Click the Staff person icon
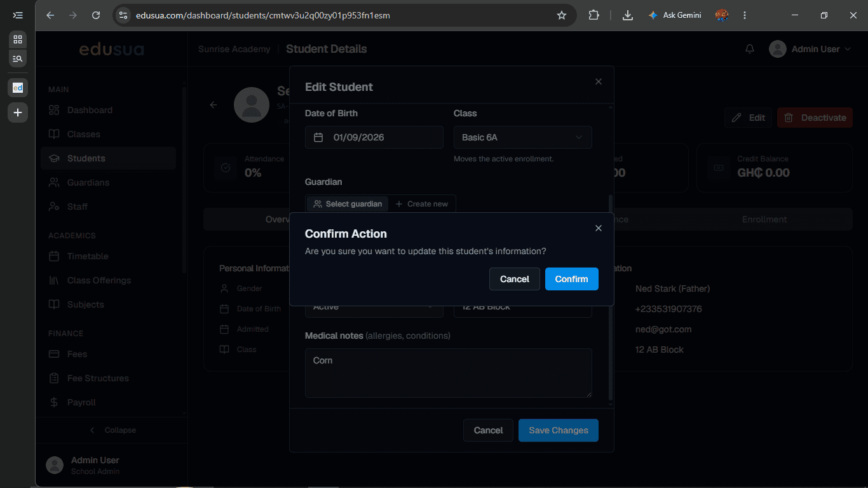868x488 pixels. point(54,207)
